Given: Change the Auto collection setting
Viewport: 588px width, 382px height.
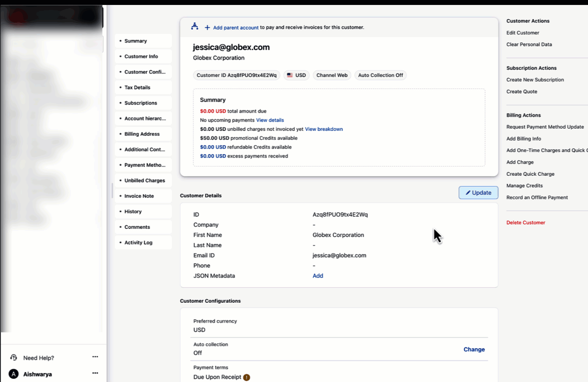Looking at the screenshot, I should pyautogui.click(x=474, y=349).
